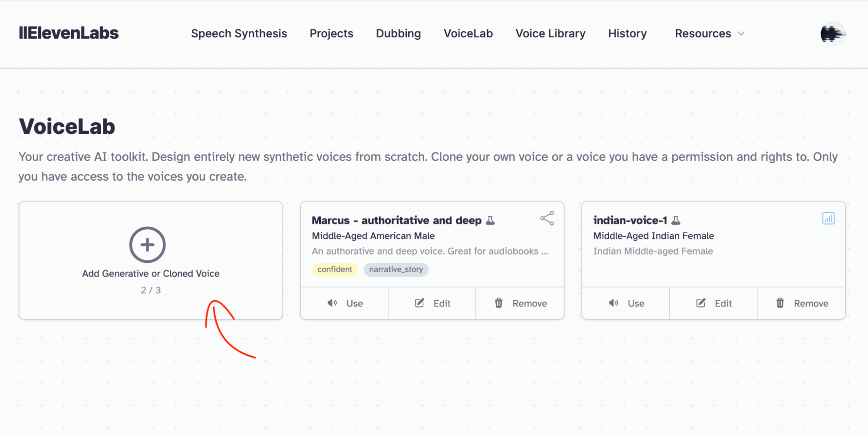
Task: Click the chevron arrow next to Resources
Action: [x=741, y=33]
